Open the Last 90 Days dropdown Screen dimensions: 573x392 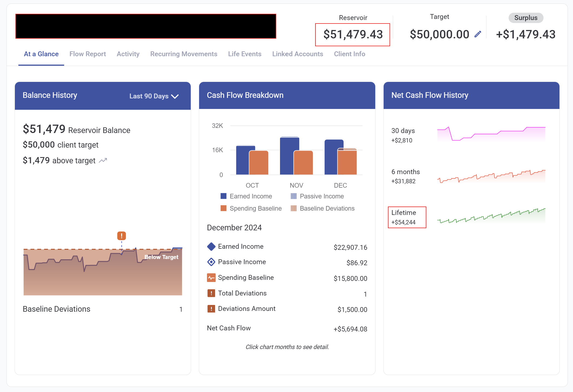(x=154, y=96)
